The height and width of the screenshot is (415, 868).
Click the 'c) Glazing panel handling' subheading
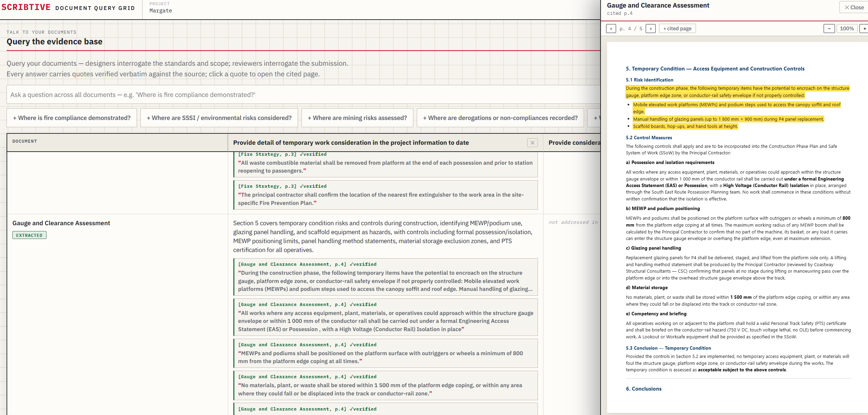click(x=653, y=248)
